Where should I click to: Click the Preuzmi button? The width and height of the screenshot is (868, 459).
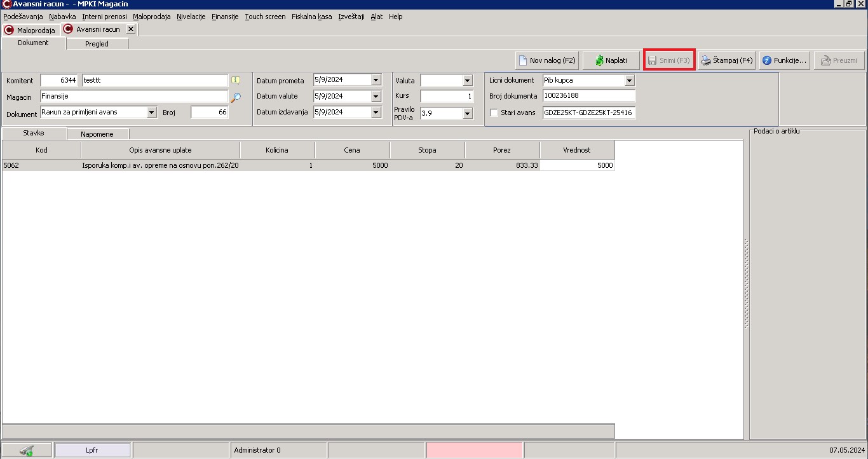point(839,60)
